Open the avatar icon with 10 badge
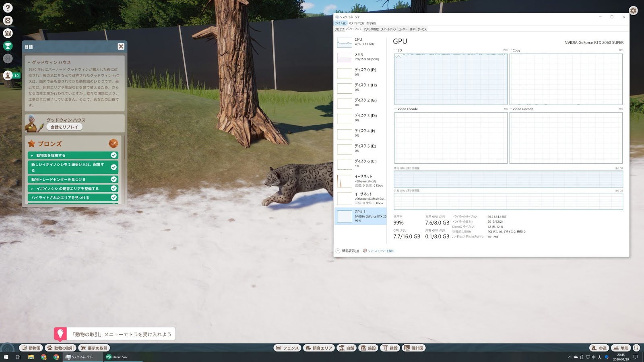Image resolution: width=644 pixels, height=362 pixels. [x=8, y=75]
